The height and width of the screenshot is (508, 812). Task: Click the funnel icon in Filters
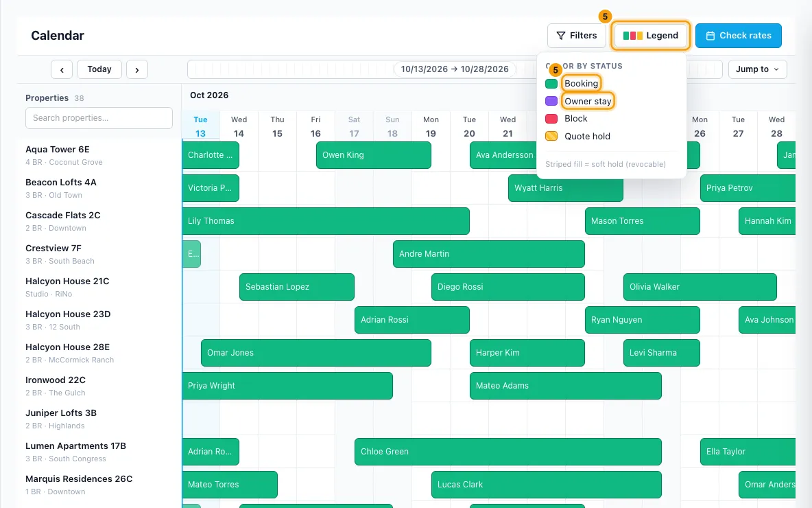click(561, 35)
